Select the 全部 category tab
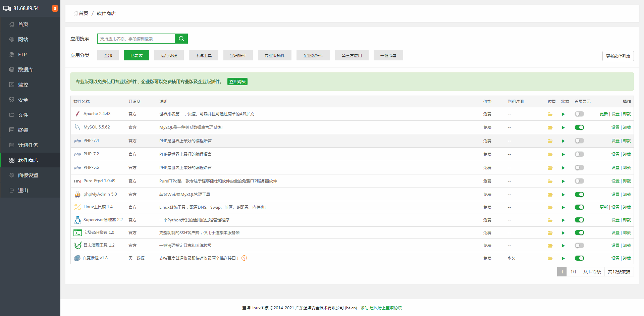The width and height of the screenshot is (644, 316). pyautogui.click(x=108, y=55)
